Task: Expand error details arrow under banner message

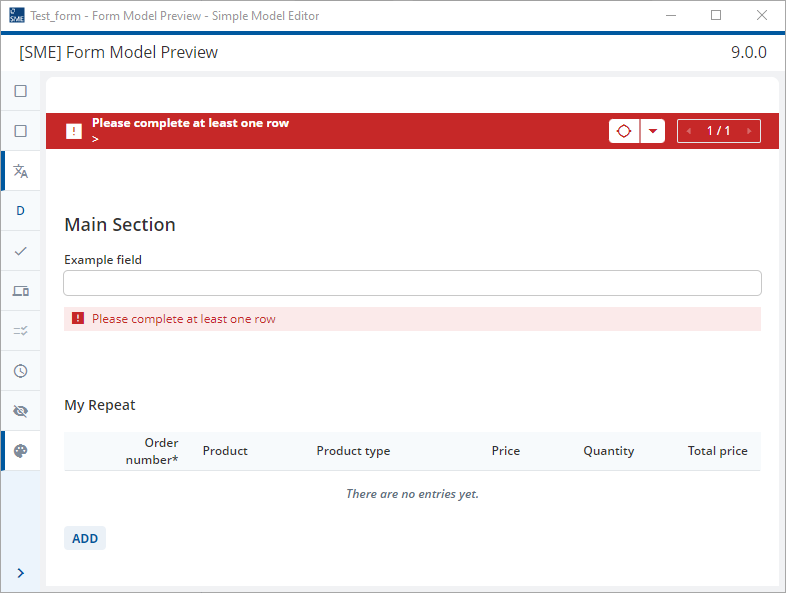Action: [95, 139]
